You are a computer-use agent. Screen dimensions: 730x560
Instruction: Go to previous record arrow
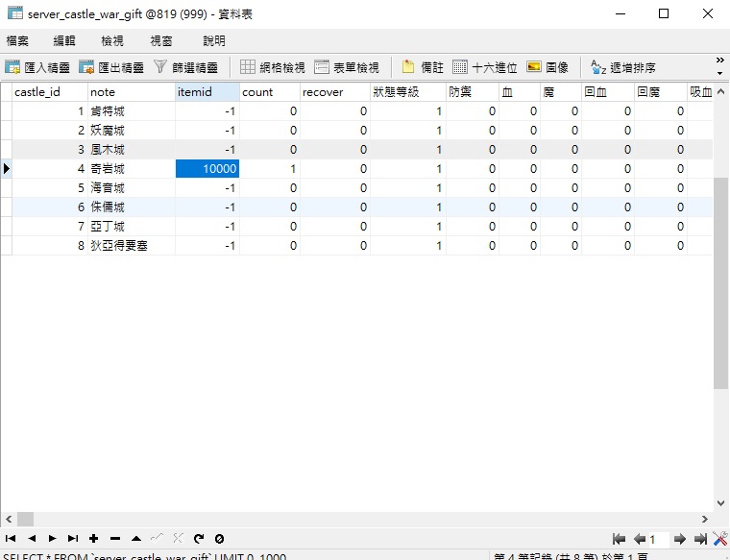click(32, 539)
